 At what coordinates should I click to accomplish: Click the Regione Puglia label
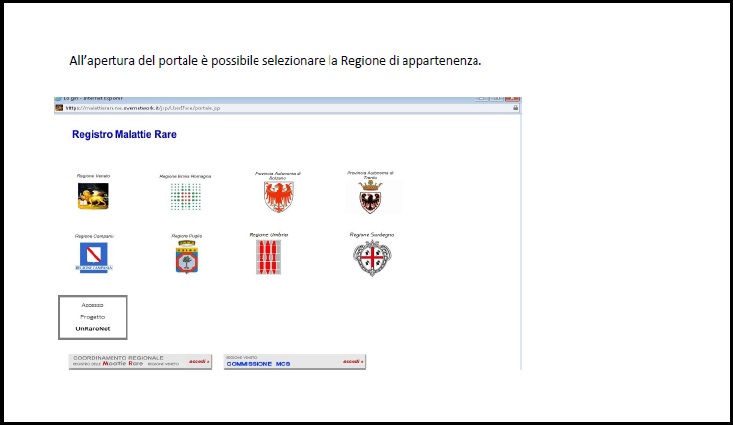click(x=187, y=236)
